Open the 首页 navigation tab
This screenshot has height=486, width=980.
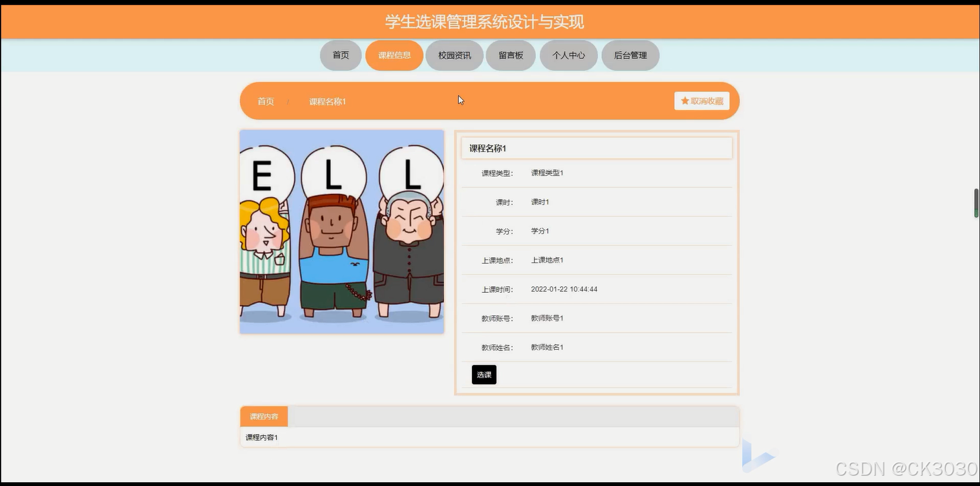coord(341,55)
